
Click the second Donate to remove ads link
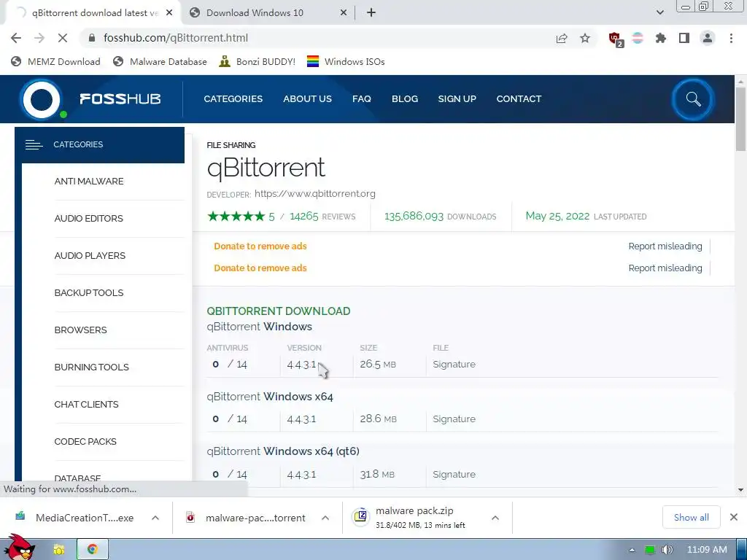click(x=260, y=268)
